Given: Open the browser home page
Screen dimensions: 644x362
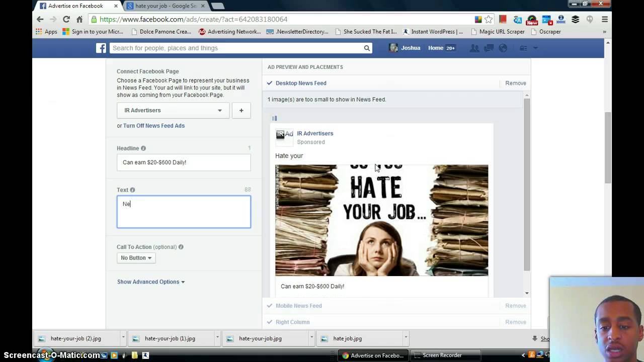Looking at the screenshot, I should pyautogui.click(x=79, y=19).
